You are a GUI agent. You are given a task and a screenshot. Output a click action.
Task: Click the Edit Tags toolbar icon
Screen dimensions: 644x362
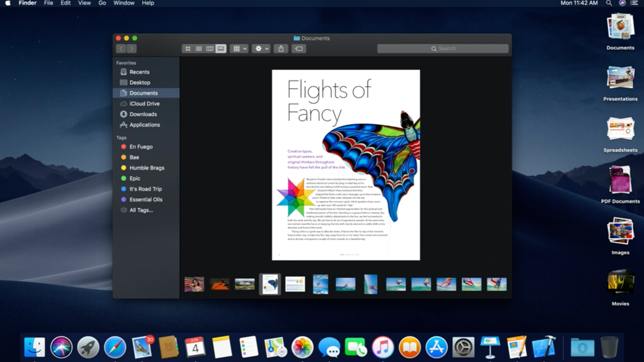[299, 48]
